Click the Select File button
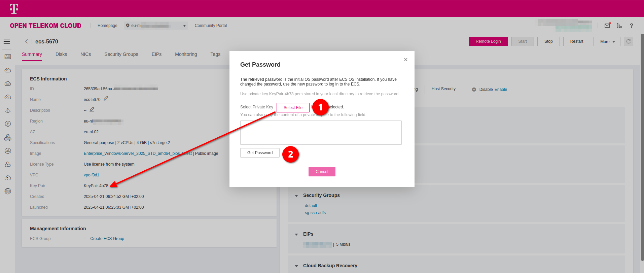This screenshot has width=644, height=273. (x=293, y=108)
